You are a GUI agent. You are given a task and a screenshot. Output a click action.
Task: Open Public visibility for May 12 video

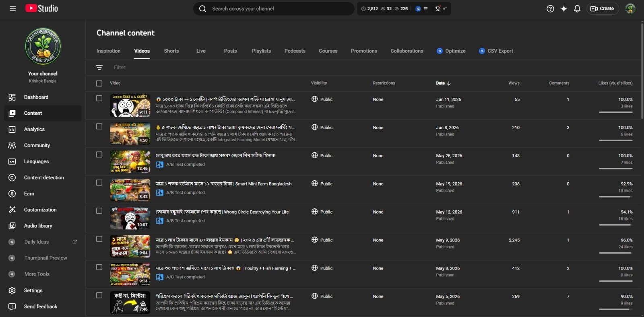[322, 212]
